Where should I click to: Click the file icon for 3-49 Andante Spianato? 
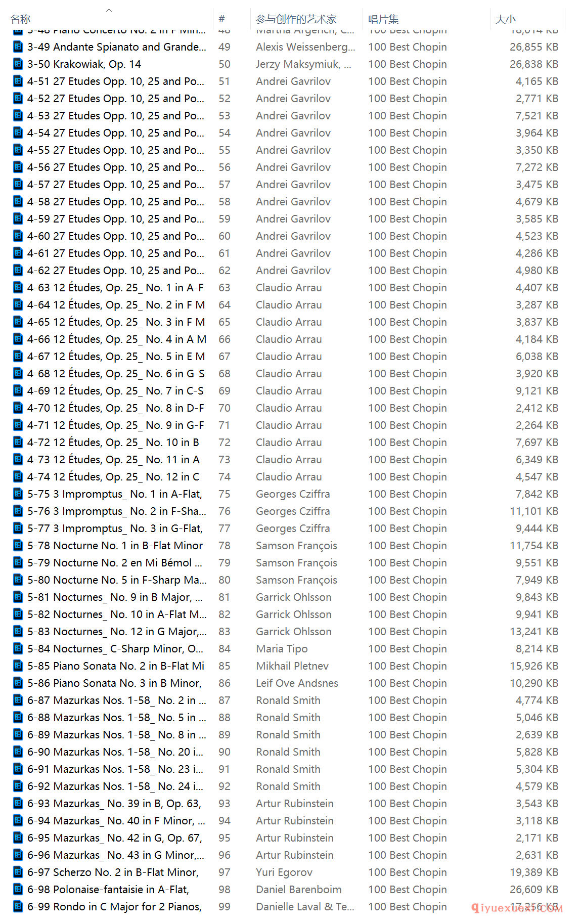click(x=18, y=47)
